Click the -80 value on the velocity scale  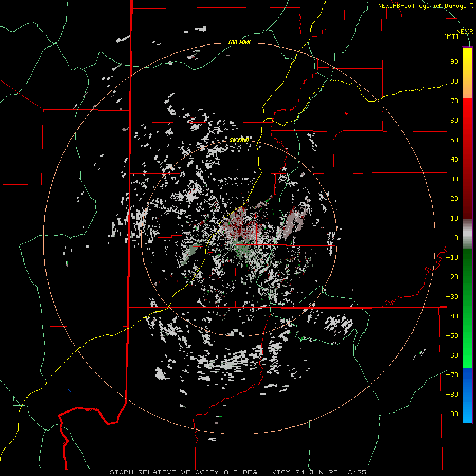452,395
